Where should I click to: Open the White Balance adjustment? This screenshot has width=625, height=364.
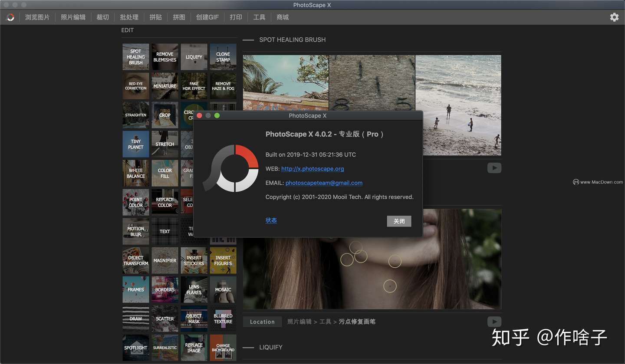[x=135, y=173]
